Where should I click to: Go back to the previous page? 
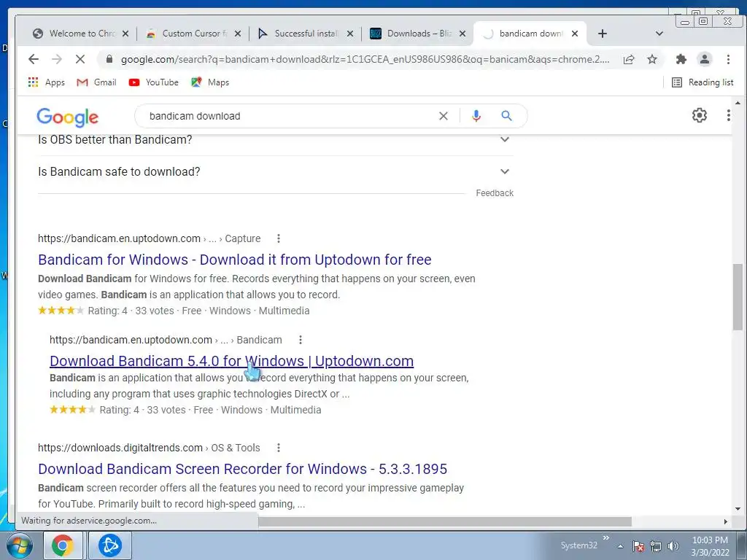pos(34,59)
